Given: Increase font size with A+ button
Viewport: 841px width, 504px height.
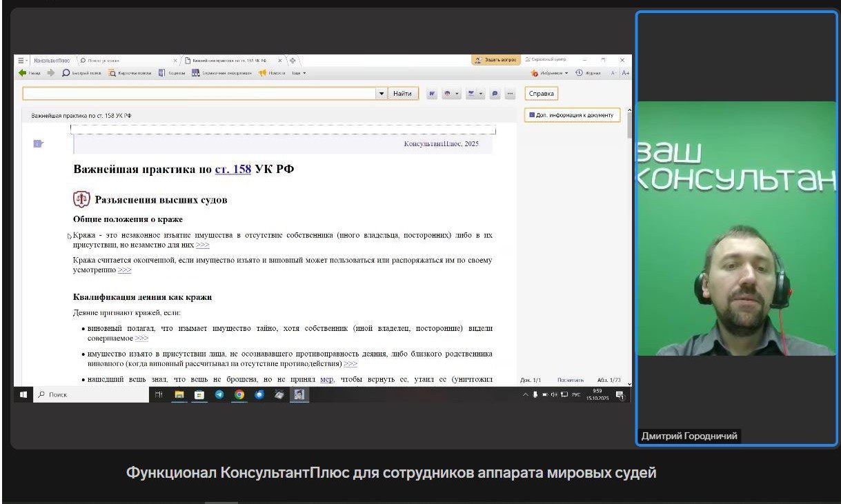Looking at the screenshot, I should point(625,73).
